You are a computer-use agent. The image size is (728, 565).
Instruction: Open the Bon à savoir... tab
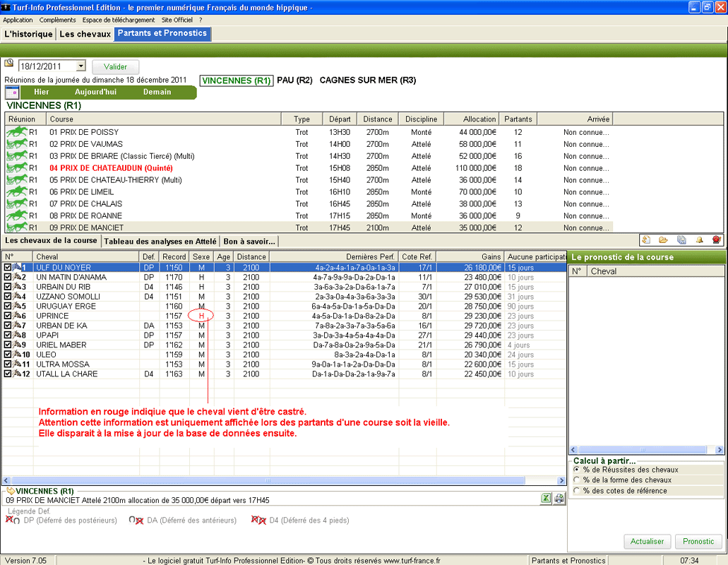click(249, 241)
